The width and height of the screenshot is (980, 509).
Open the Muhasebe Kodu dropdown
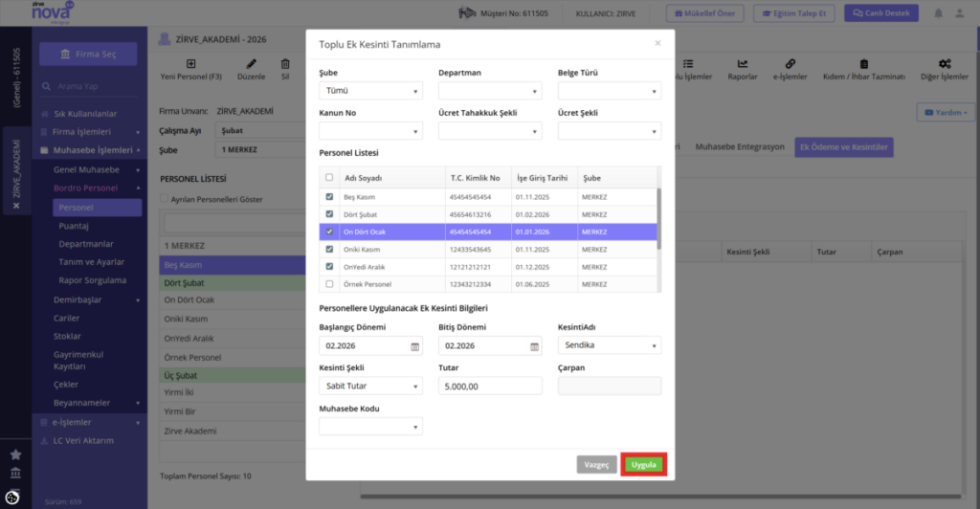pos(370,427)
